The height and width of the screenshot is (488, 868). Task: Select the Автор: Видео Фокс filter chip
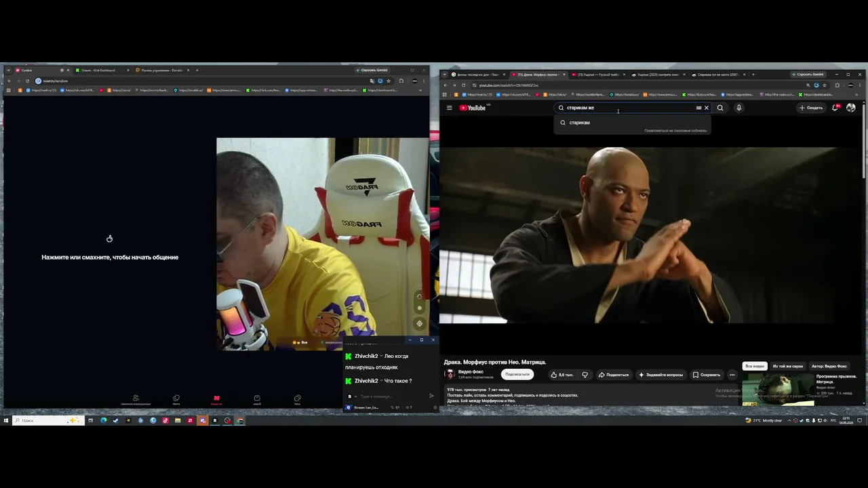[829, 366]
